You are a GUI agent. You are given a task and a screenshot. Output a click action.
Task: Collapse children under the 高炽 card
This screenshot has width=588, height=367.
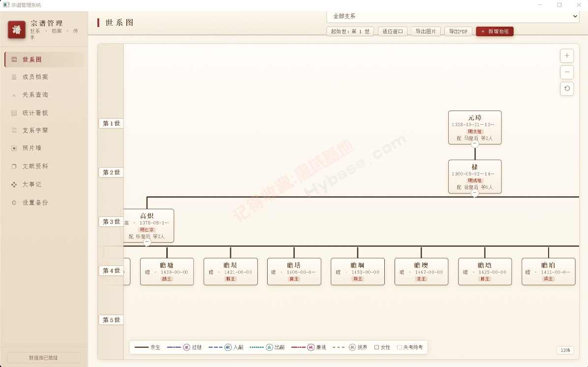pos(148,242)
